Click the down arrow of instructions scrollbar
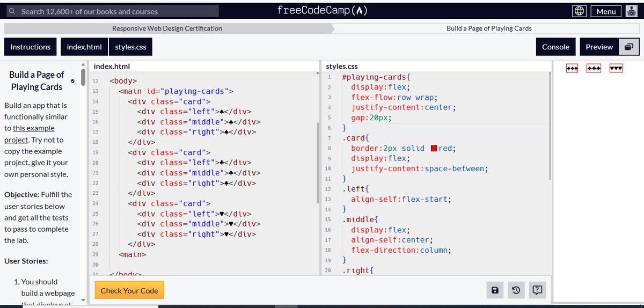 [x=83, y=300]
